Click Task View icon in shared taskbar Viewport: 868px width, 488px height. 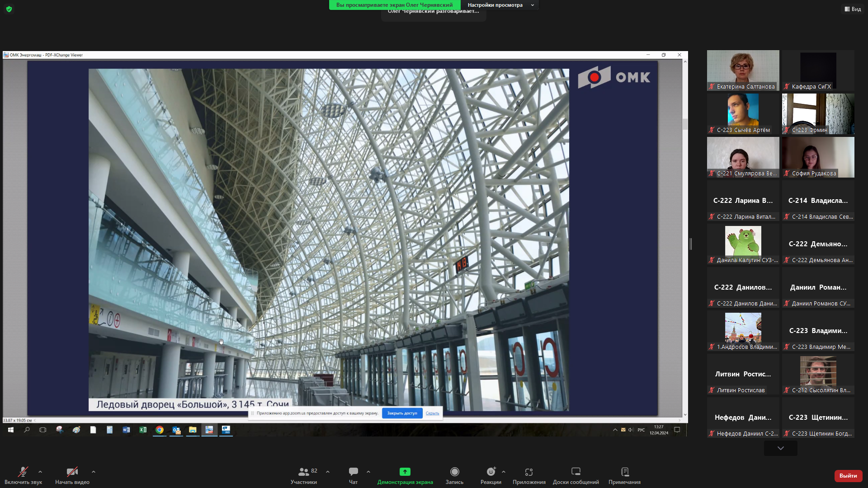coord(43,430)
